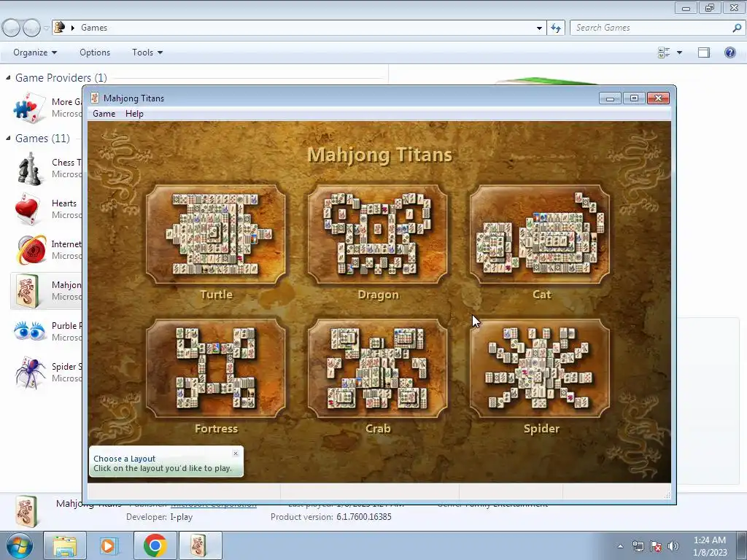
Task: Choose the Crab layout thumbnail
Action: (x=378, y=368)
